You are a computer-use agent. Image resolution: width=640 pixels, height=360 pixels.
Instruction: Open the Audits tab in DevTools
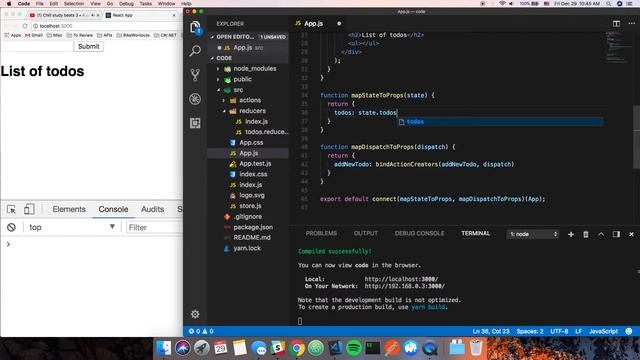click(x=152, y=209)
